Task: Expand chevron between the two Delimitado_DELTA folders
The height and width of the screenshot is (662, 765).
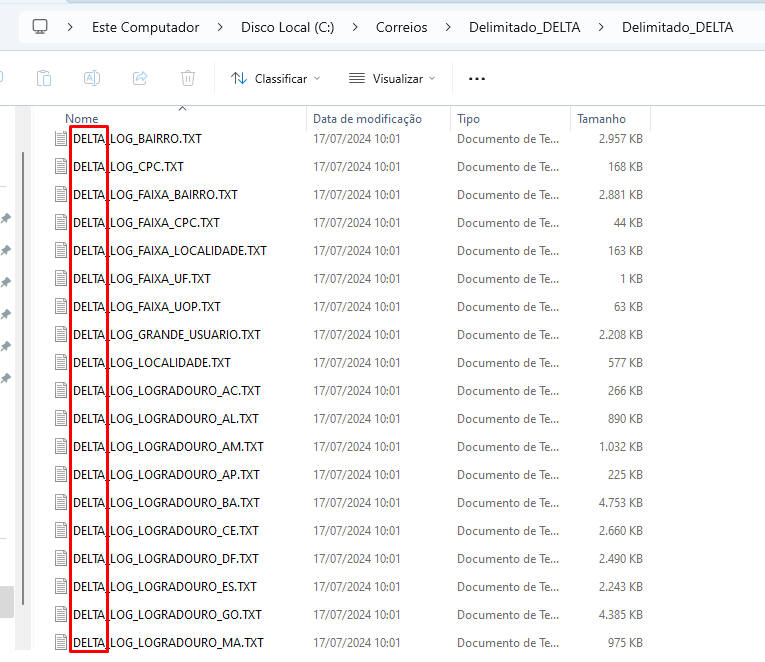Action: coord(601,27)
